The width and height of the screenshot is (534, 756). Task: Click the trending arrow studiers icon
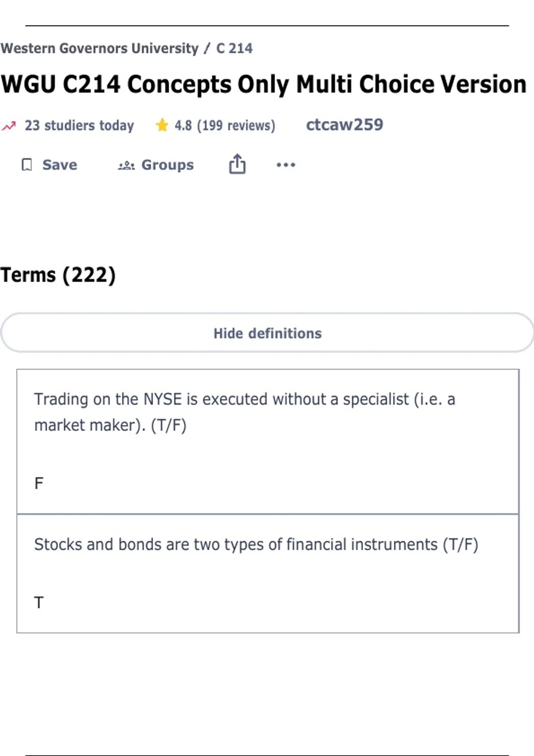coord(8,126)
